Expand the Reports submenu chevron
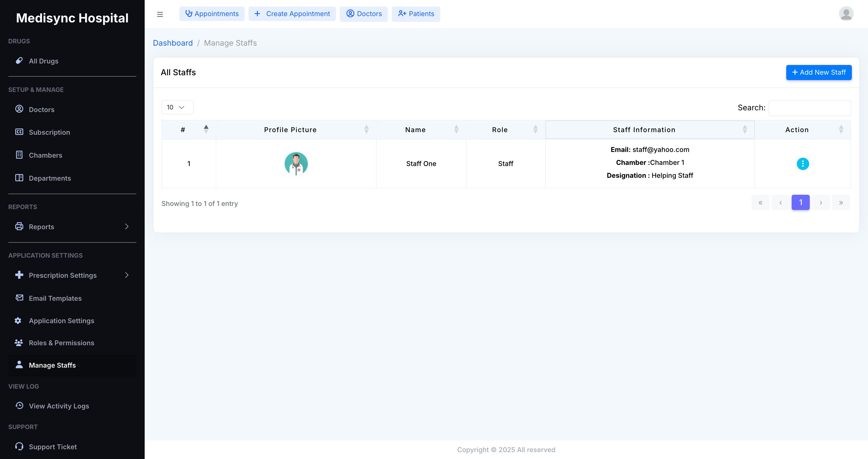This screenshot has height=459, width=868. tap(127, 226)
